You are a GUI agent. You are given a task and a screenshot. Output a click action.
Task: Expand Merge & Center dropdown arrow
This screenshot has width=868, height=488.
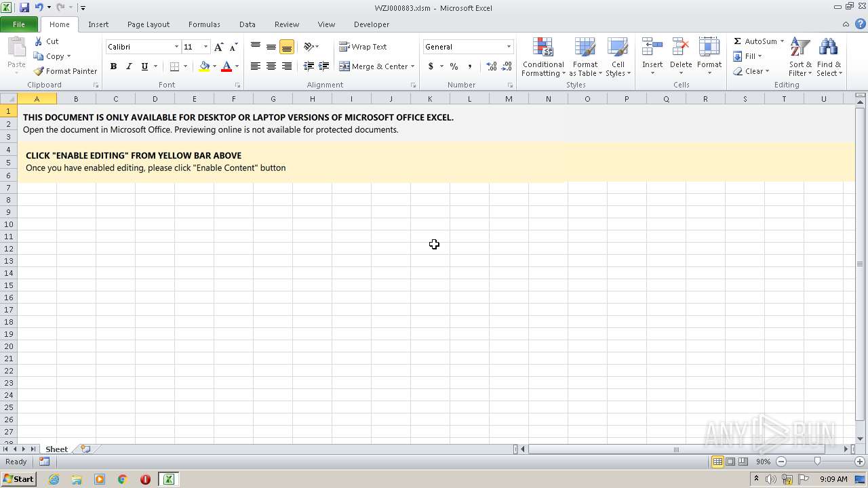tap(412, 66)
